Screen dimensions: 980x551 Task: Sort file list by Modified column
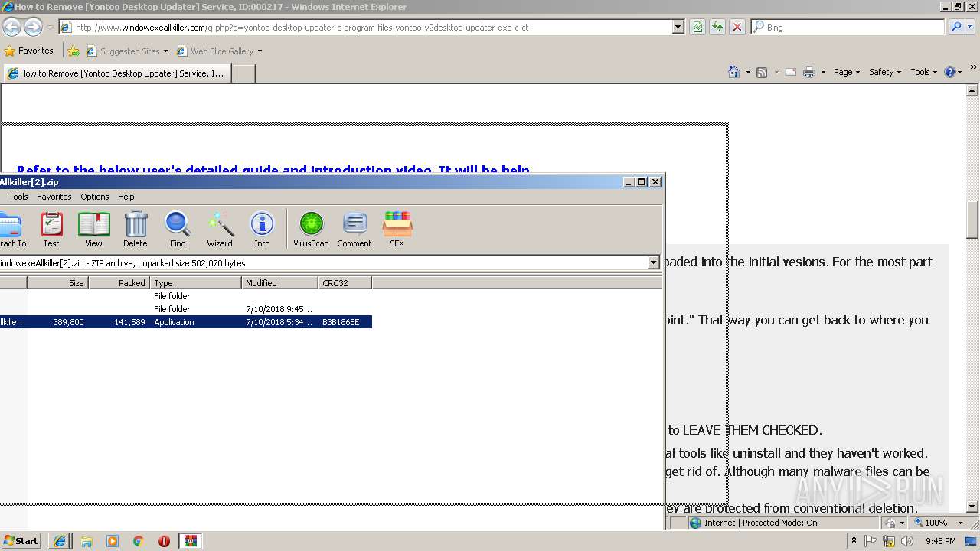(x=280, y=283)
